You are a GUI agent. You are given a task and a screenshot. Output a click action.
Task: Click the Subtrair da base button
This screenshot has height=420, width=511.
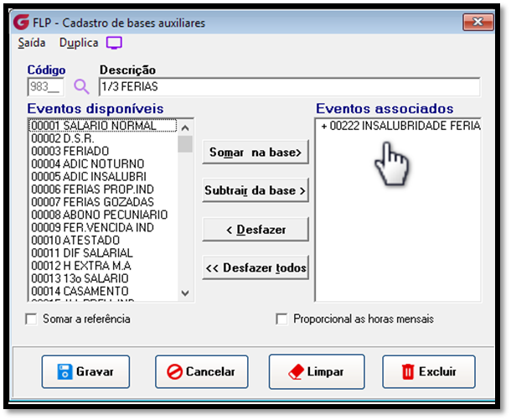point(255,190)
